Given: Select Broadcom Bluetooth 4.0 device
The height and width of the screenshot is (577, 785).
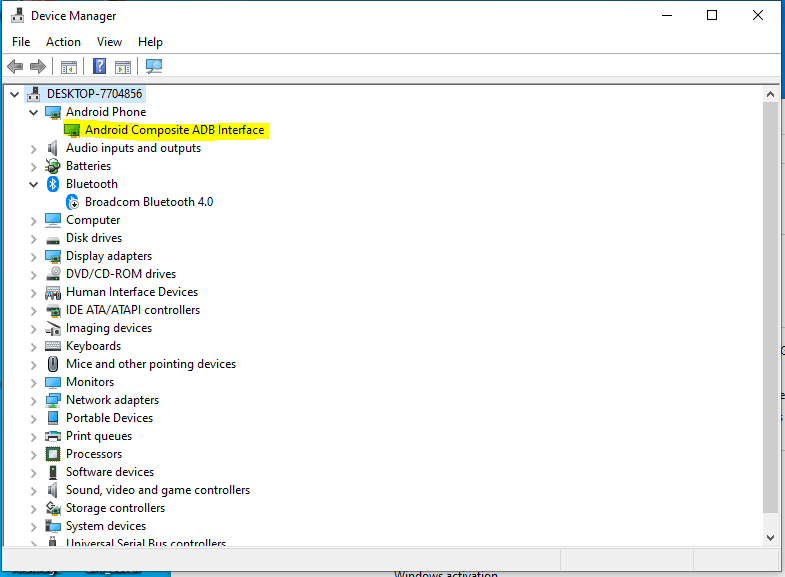Looking at the screenshot, I should pos(148,202).
